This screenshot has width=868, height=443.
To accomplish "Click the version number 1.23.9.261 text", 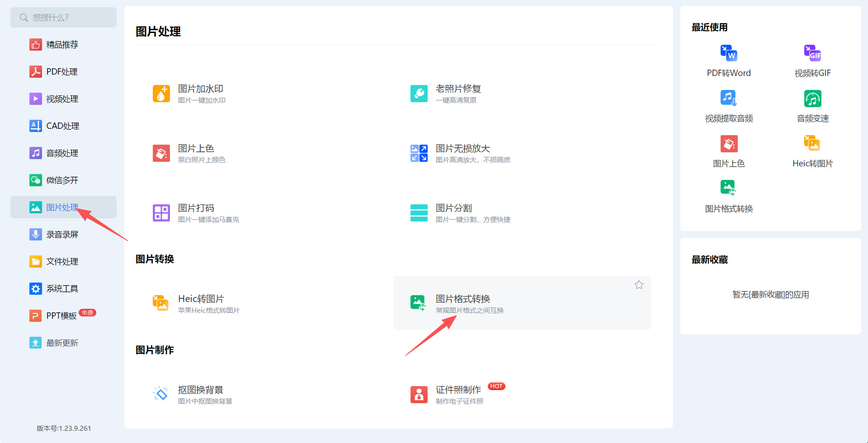I will pyautogui.click(x=75, y=428).
